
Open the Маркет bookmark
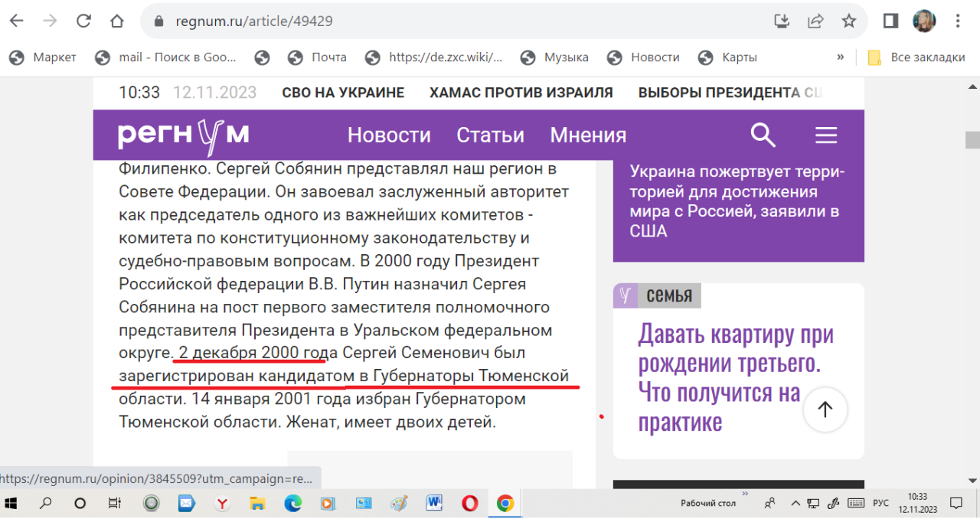point(43,57)
